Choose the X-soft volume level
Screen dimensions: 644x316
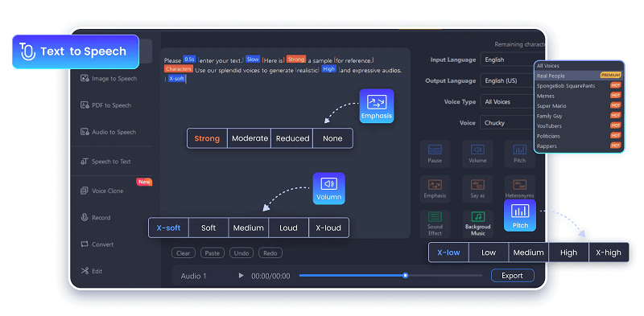[x=168, y=228]
